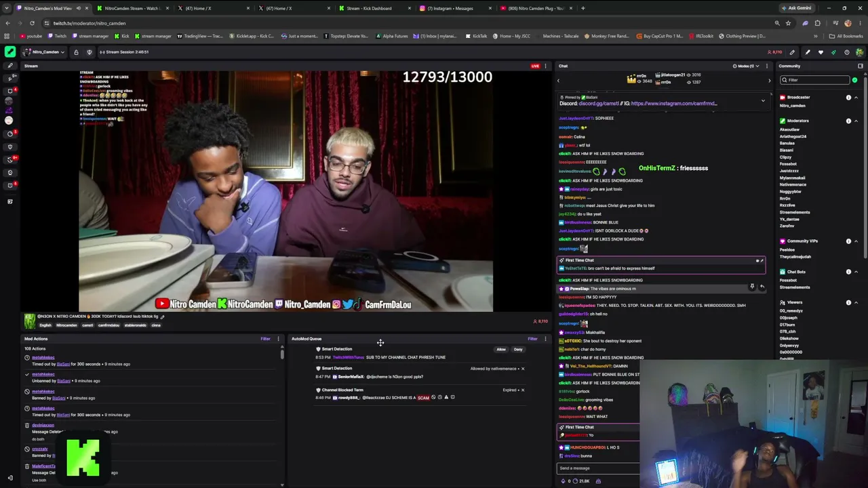Click the Ask Gemini button
The height and width of the screenshot is (488, 868).
click(795, 8)
